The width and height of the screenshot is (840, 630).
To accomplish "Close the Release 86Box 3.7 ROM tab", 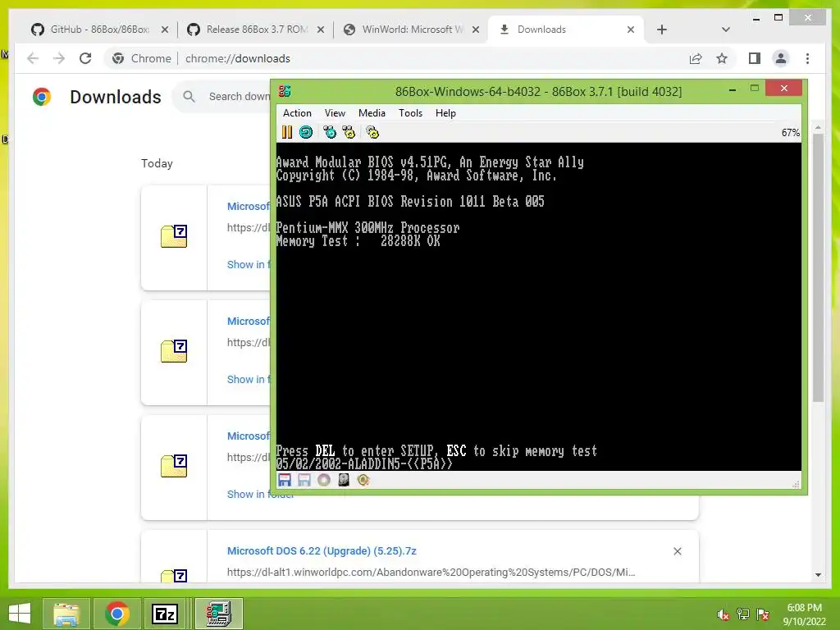I will [321, 30].
